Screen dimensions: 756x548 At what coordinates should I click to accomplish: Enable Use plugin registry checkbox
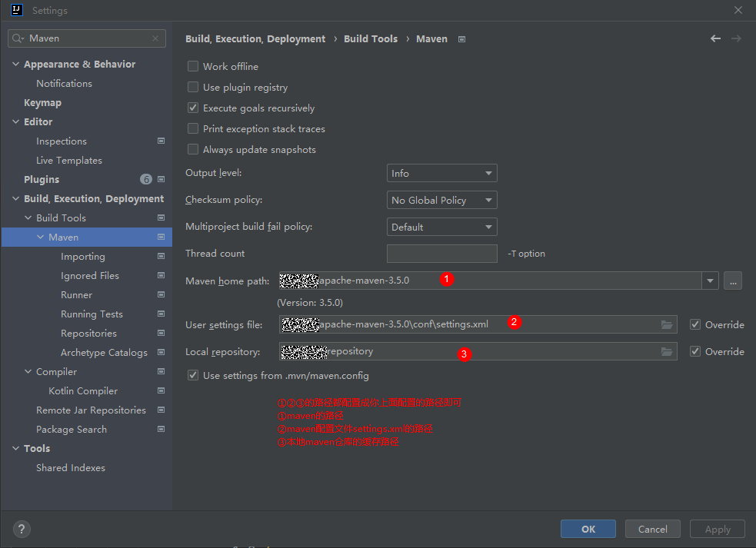coord(193,88)
